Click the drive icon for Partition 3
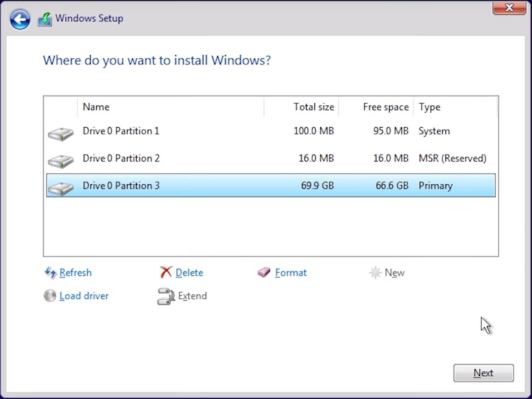The image size is (532, 399). (60, 188)
